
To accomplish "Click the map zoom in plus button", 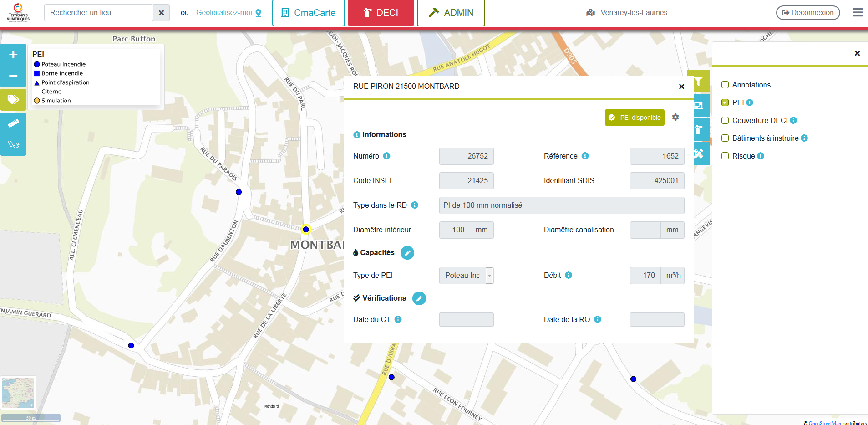I will 13,55.
